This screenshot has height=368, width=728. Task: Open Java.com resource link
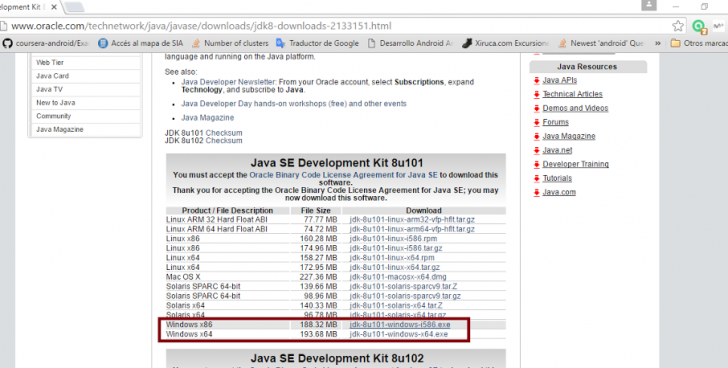(x=559, y=192)
